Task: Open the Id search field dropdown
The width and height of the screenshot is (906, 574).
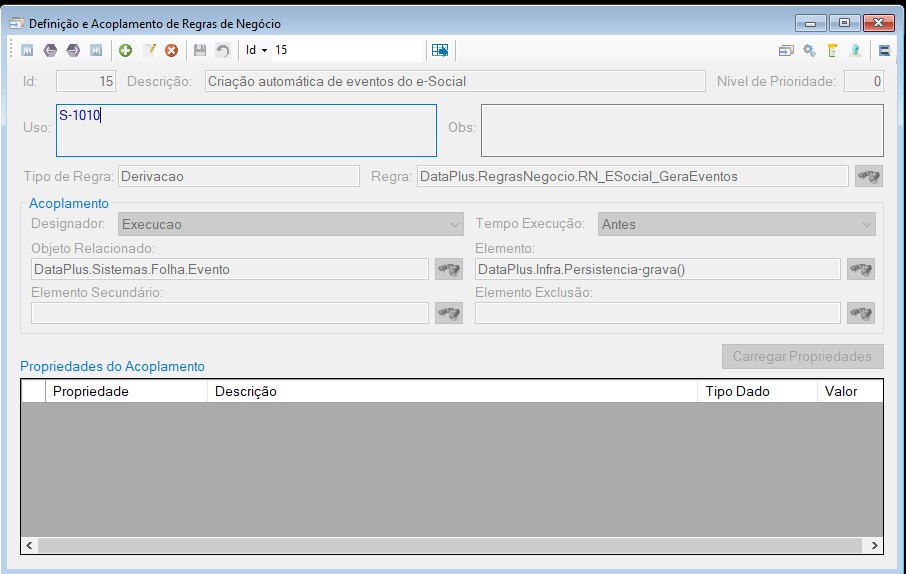Action: coord(257,50)
